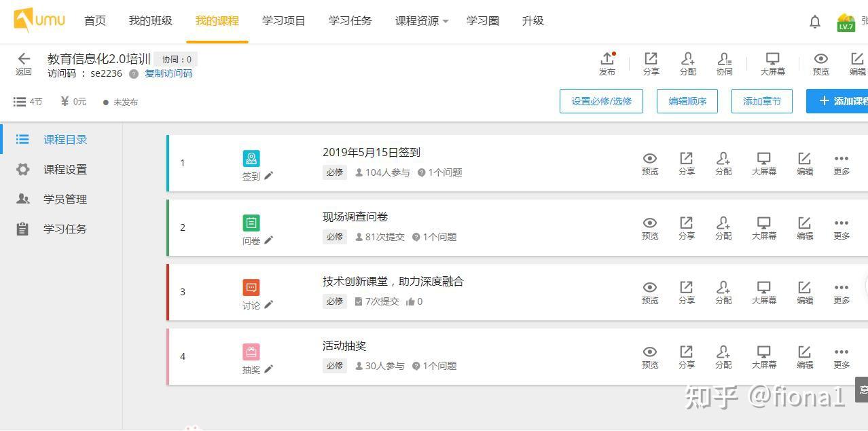This screenshot has width=868, height=431.
Task: Open the 签到 sign-in activity icon
Action: coord(251,157)
